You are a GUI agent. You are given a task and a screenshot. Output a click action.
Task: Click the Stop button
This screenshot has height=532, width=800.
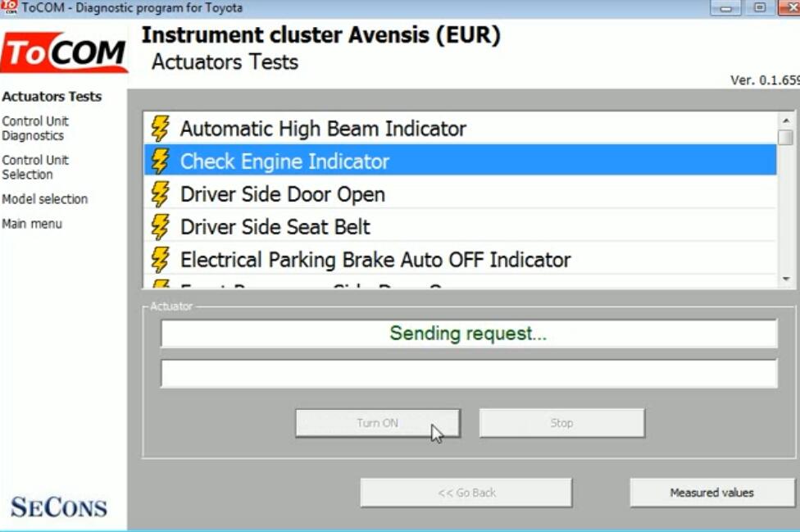[x=561, y=423]
